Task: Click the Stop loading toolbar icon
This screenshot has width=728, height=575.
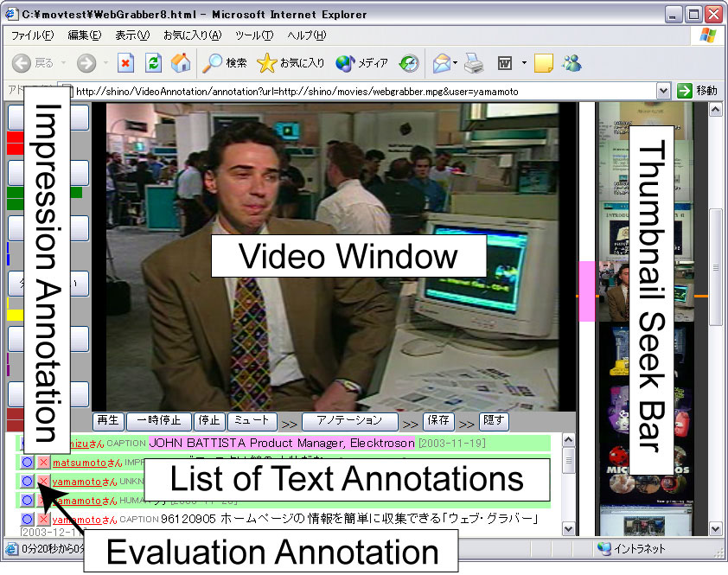Action: pyautogui.click(x=126, y=63)
